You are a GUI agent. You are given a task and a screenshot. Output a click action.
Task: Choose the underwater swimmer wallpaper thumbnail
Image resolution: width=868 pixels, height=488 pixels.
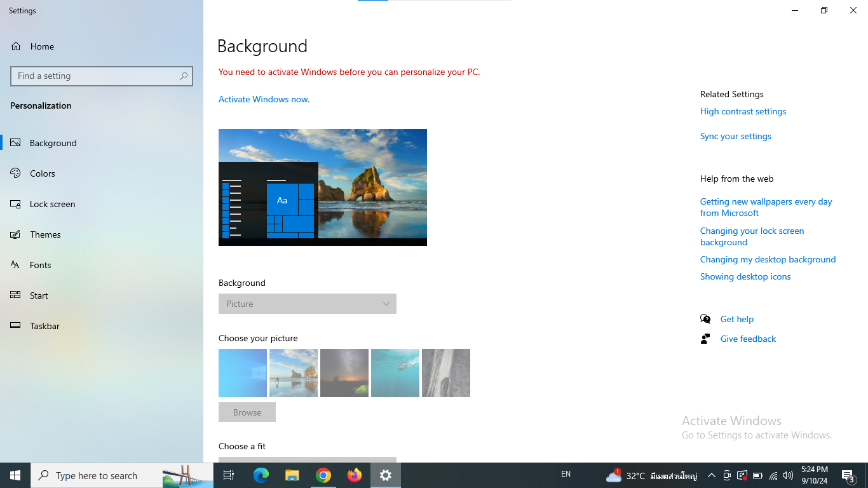click(x=395, y=373)
